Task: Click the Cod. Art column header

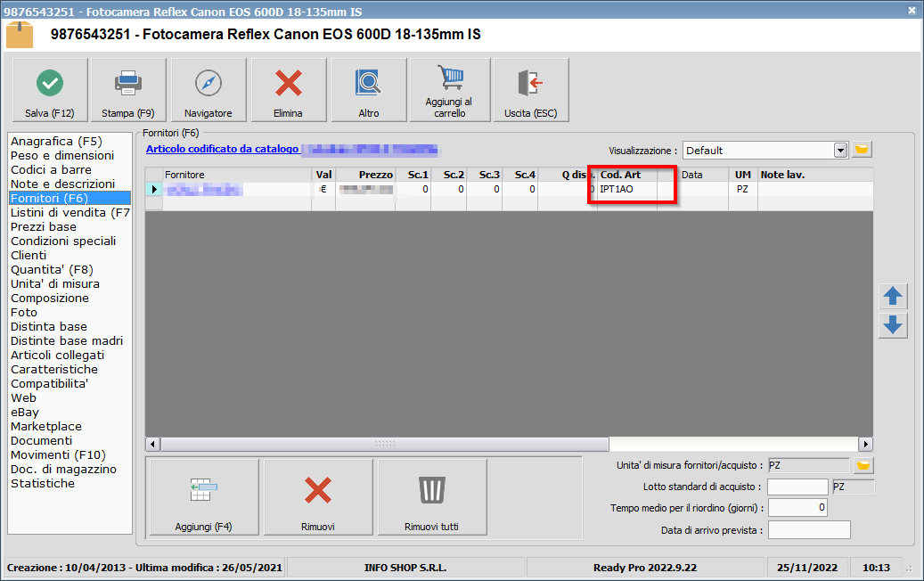Action: (x=627, y=175)
